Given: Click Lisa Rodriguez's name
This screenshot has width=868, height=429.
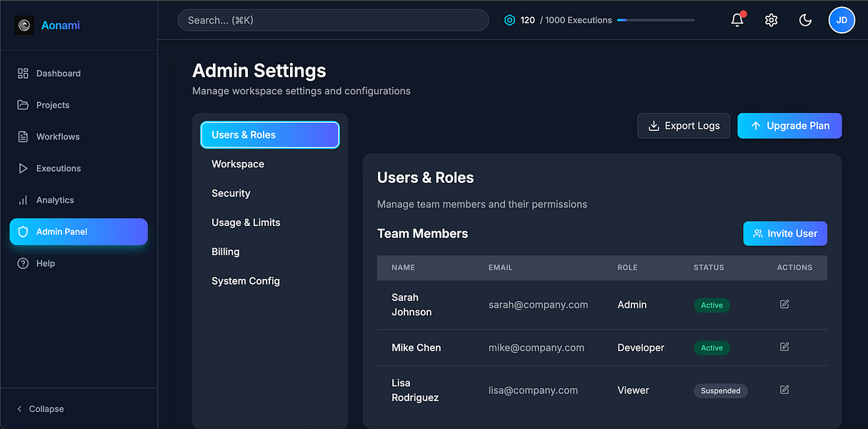Looking at the screenshot, I should point(415,390).
